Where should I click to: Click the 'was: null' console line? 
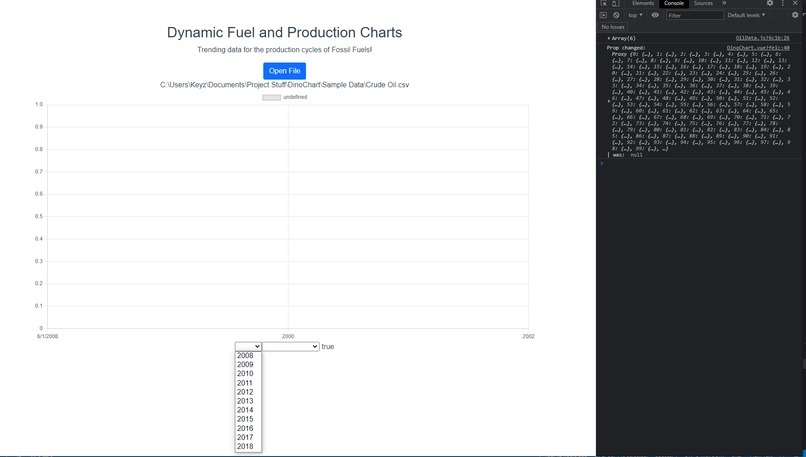[x=627, y=155]
